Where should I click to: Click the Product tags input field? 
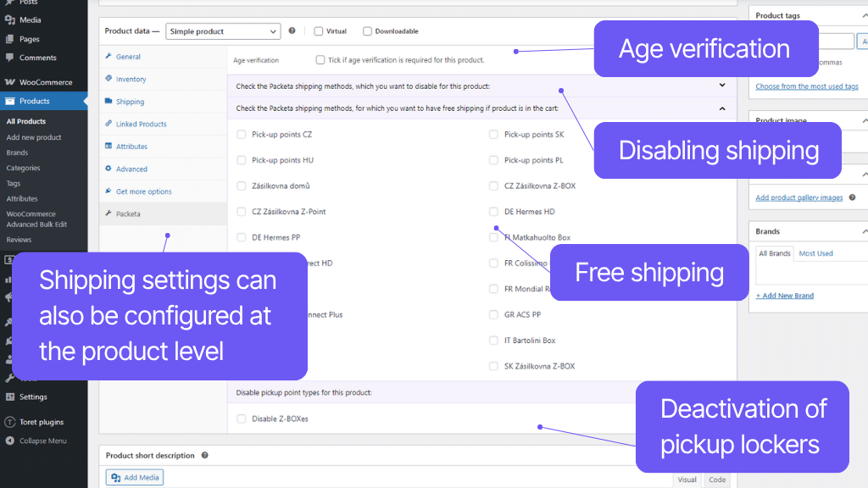click(x=837, y=41)
